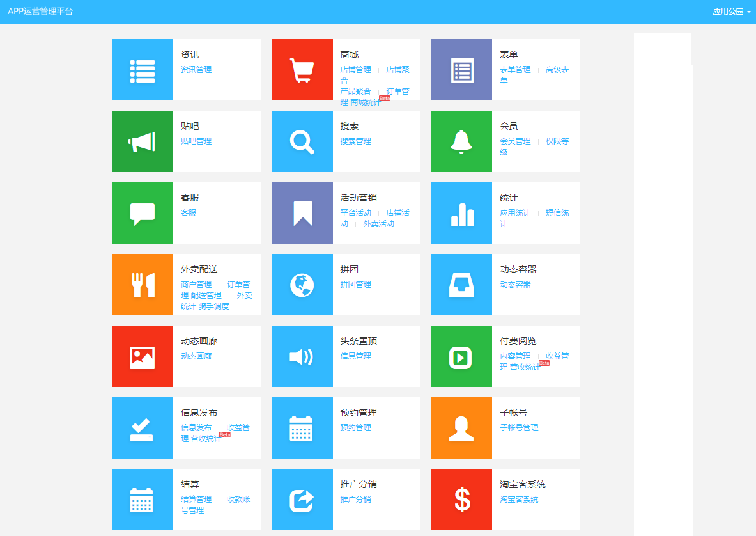Click the 平台活动 link
Viewport: 756px width, 536px height.
click(x=355, y=213)
